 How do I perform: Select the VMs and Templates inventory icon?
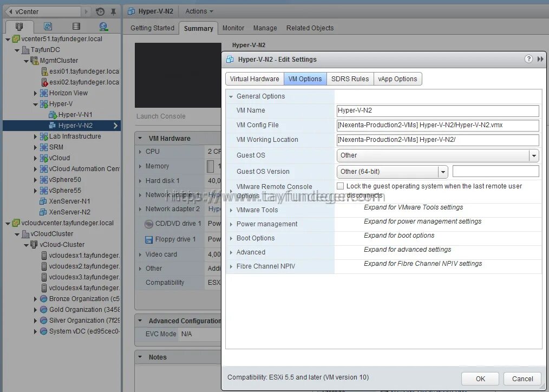point(48,26)
